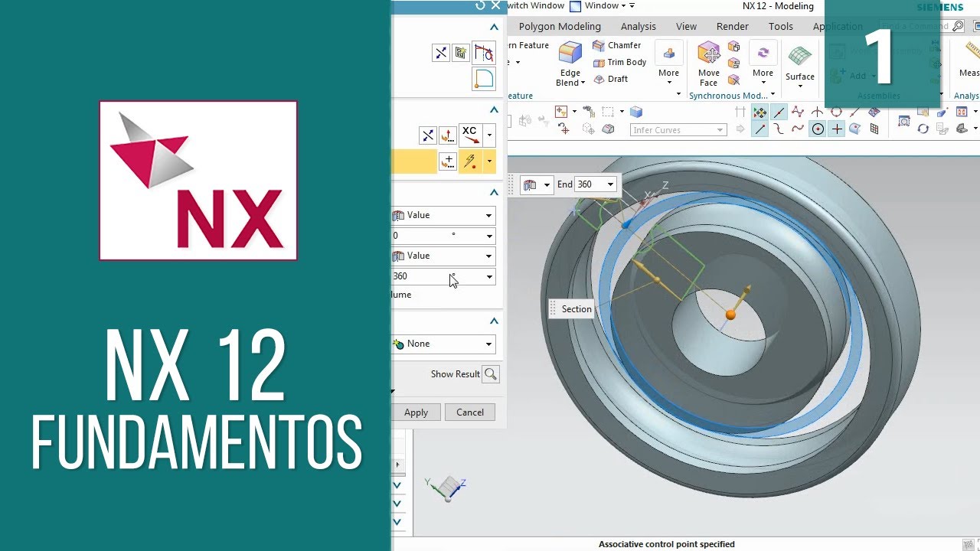Open the Analysis tab
Viewport: 980px width, 551px height.
coord(639,26)
